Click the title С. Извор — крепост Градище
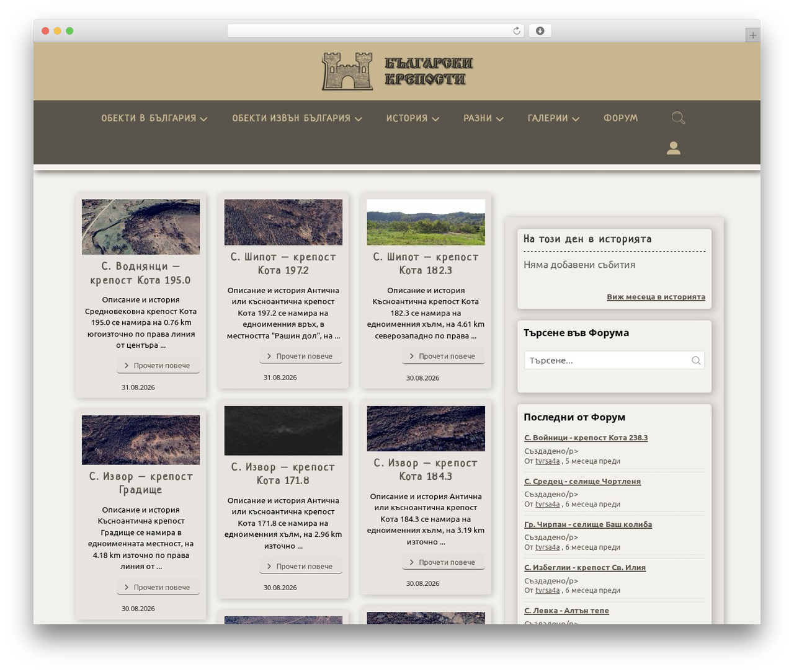The width and height of the screenshot is (794, 672). tap(141, 483)
